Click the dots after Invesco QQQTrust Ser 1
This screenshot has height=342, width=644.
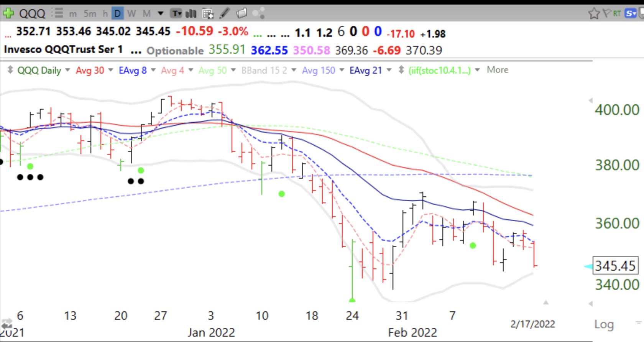(136, 53)
